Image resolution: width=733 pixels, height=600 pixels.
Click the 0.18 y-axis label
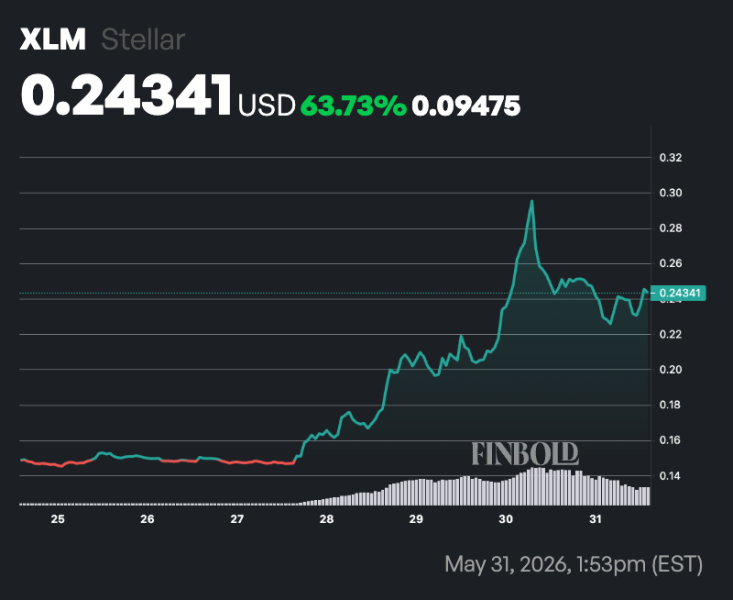[x=670, y=405]
